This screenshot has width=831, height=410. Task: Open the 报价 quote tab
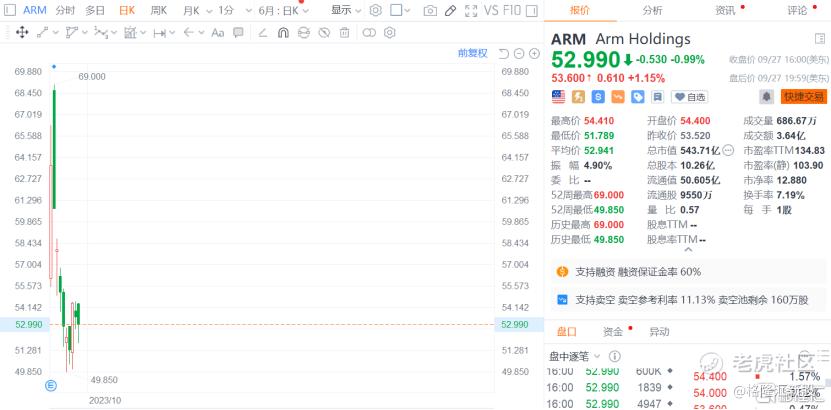point(580,10)
